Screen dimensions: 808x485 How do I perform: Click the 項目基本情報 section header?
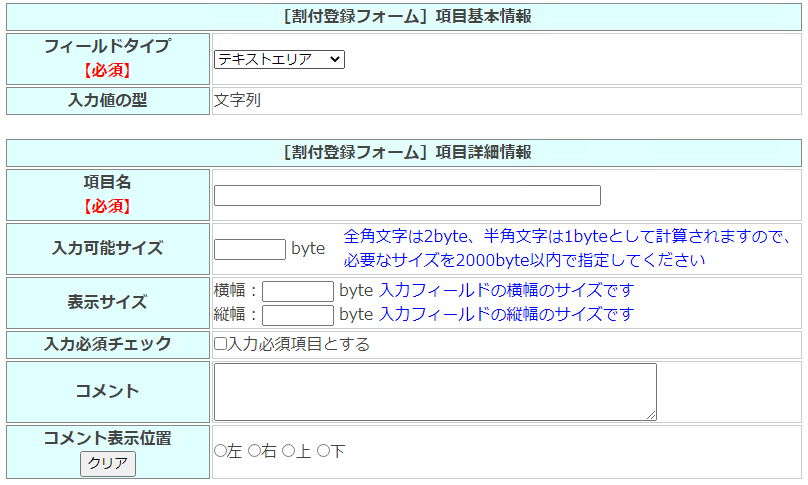404,16
